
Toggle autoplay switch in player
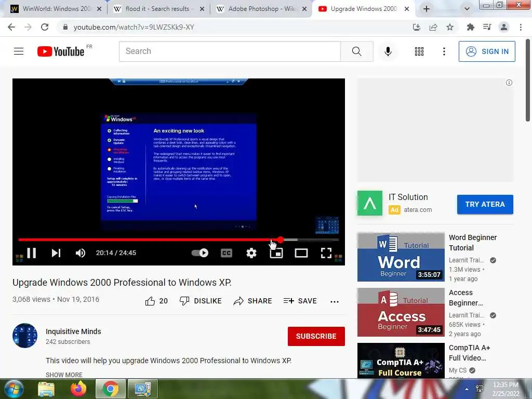coord(200,253)
